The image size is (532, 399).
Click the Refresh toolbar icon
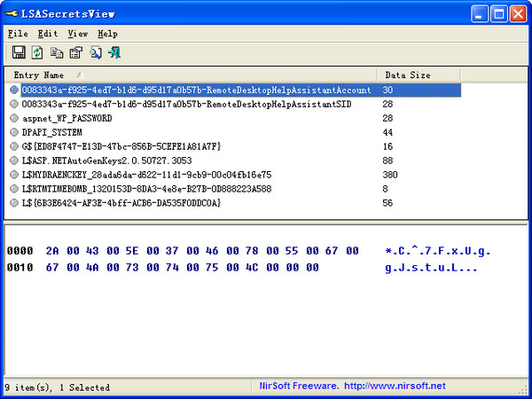(37, 52)
